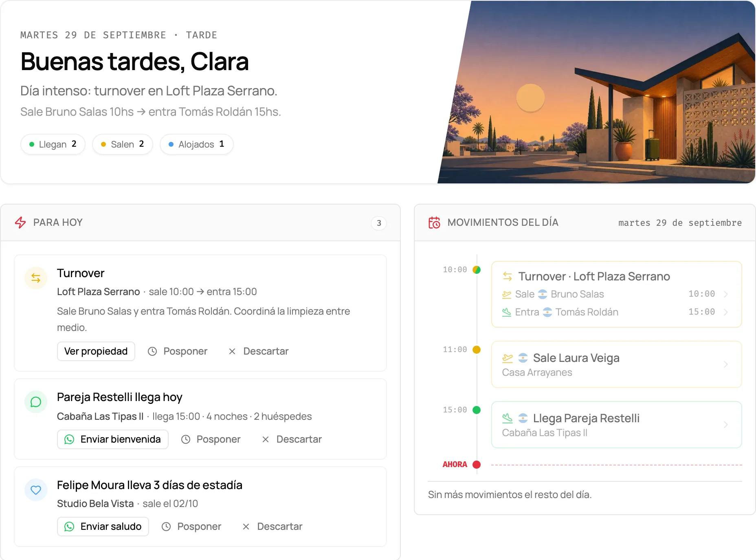Click the green chat bubble icon for Pareja Restelli

[x=36, y=402]
